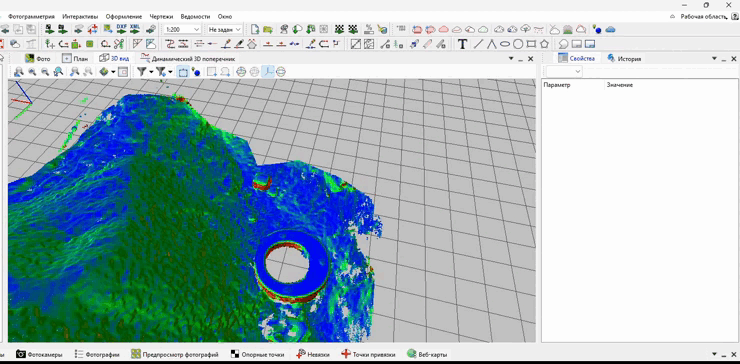Open the Фотокамеры bottom panel

point(39,354)
